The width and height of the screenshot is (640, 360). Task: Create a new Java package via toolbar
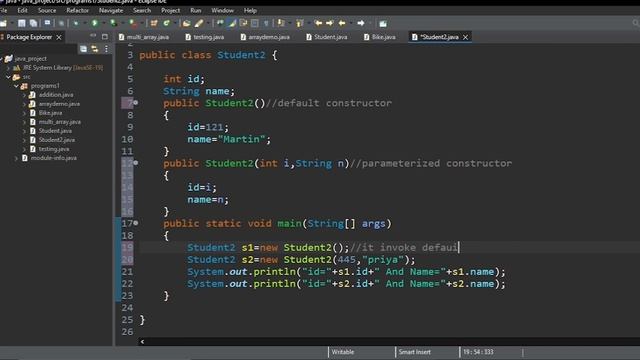click(154, 23)
